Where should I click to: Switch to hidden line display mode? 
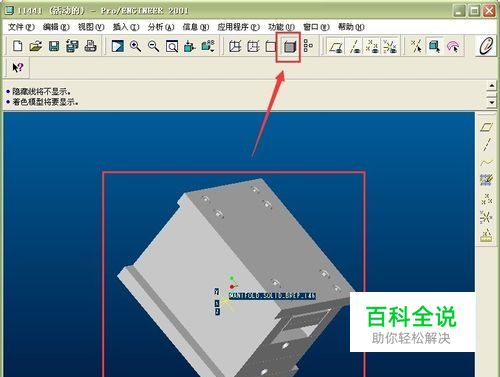tap(253, 46)
